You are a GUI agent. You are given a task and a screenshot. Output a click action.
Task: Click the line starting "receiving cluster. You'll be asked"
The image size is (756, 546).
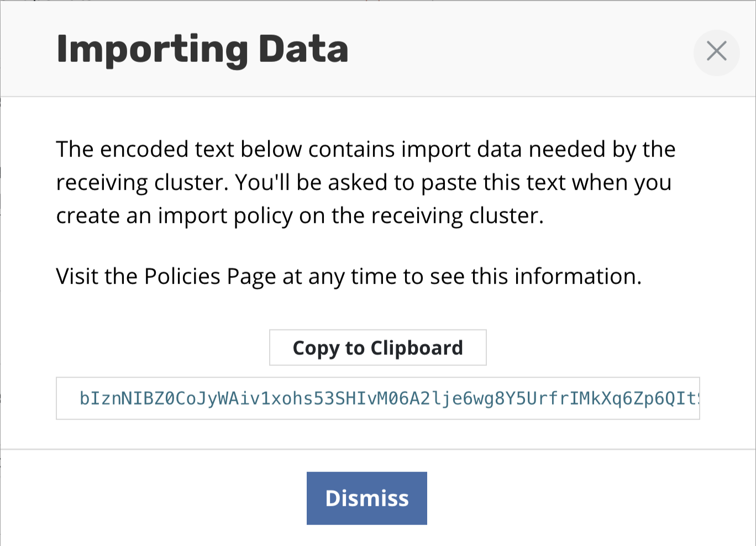364,183
